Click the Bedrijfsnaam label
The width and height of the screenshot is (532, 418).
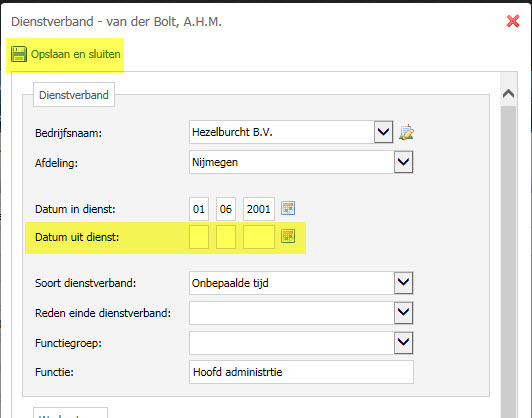(68, 133)
